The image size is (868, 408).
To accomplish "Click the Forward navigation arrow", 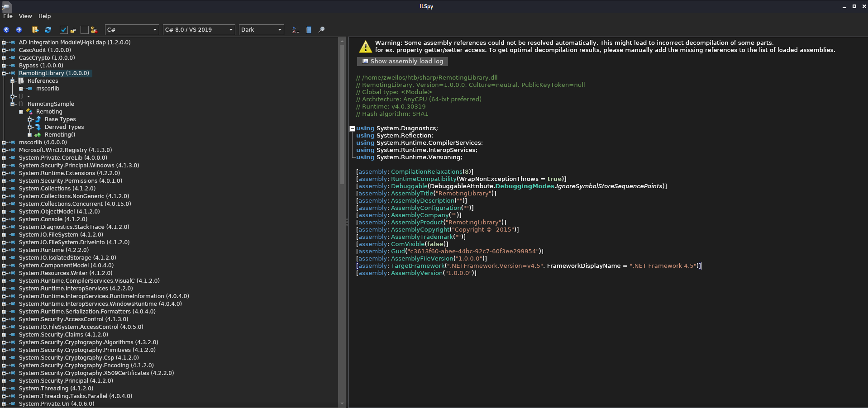I will point(19,30).
